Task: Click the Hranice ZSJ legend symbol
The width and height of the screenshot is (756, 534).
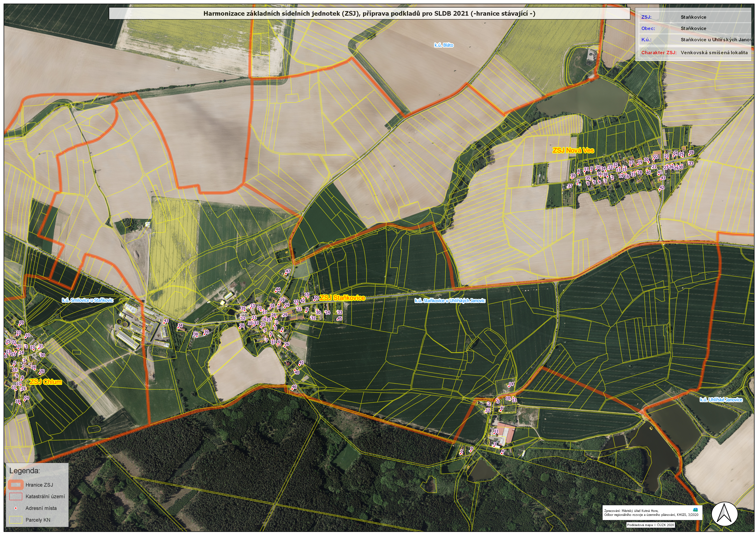Action: coord(16,485)
